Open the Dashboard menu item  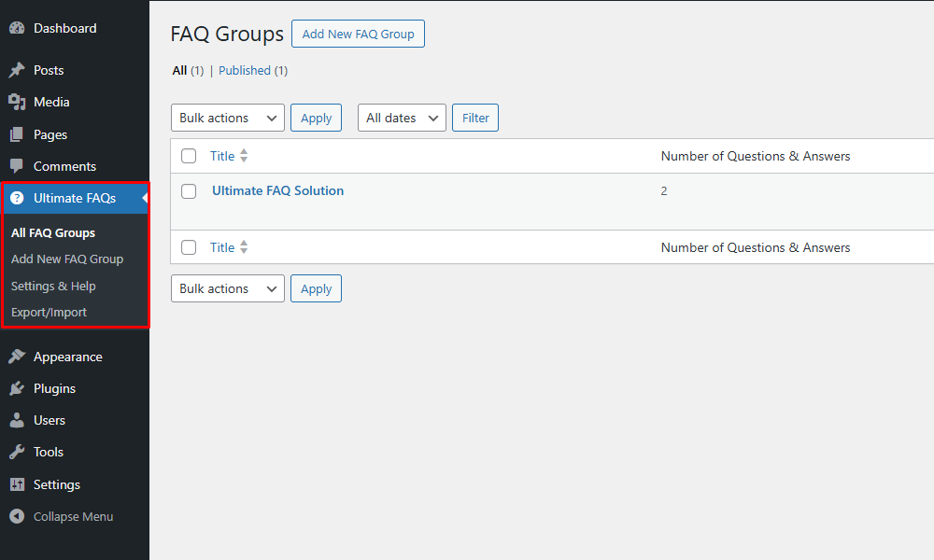pos(65,28)
